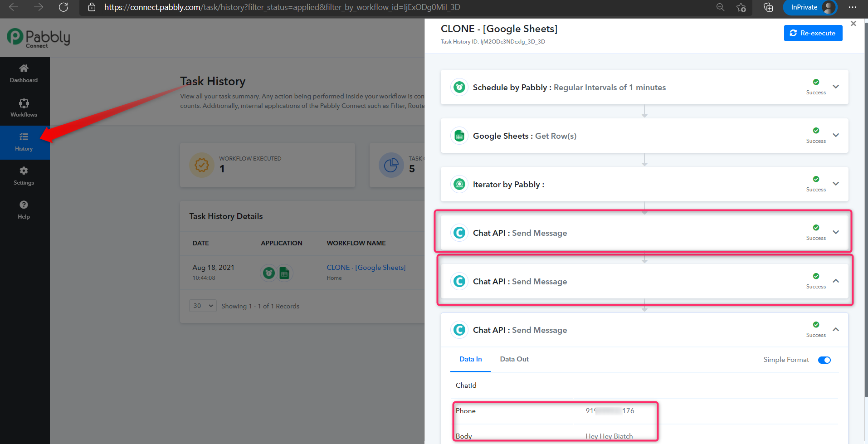
Task: Click the Home folder label under workflow
Action: pos(334,278)
